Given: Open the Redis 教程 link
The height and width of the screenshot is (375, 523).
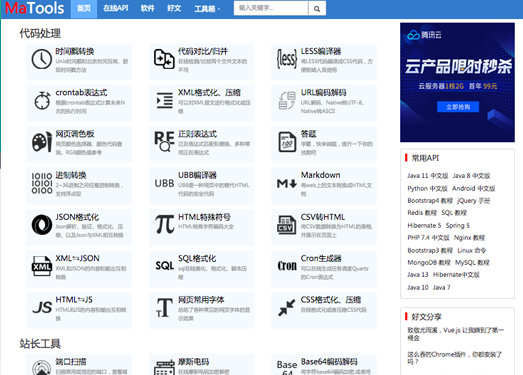Looking at the screenshot, I should click(x=422, y=213).
